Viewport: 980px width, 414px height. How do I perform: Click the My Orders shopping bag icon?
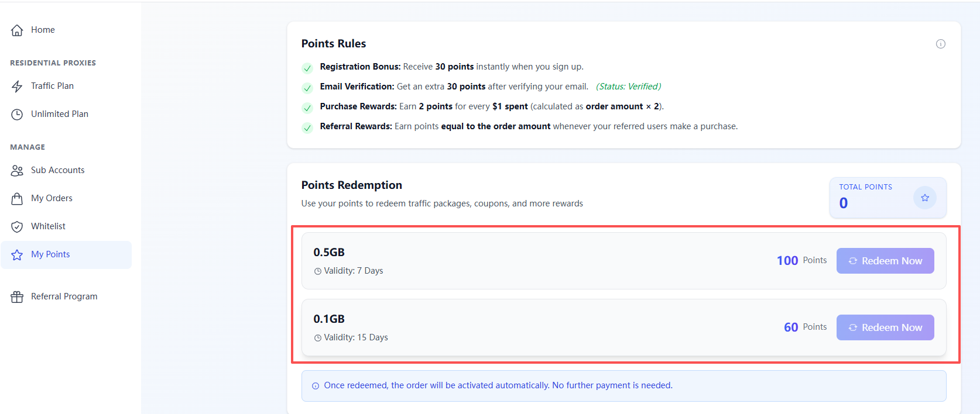[x=17, y=199]
